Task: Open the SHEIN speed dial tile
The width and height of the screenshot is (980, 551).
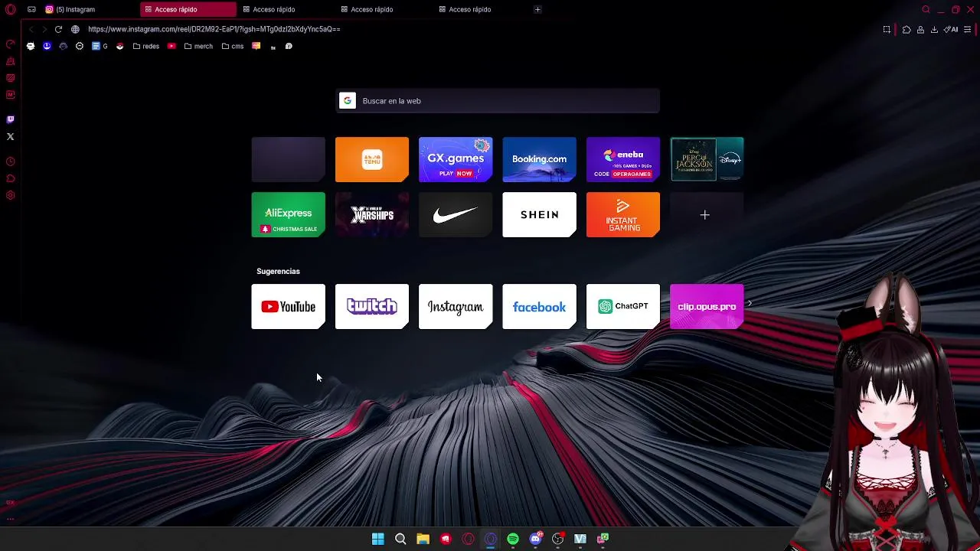Action: (x=539, y=214)
